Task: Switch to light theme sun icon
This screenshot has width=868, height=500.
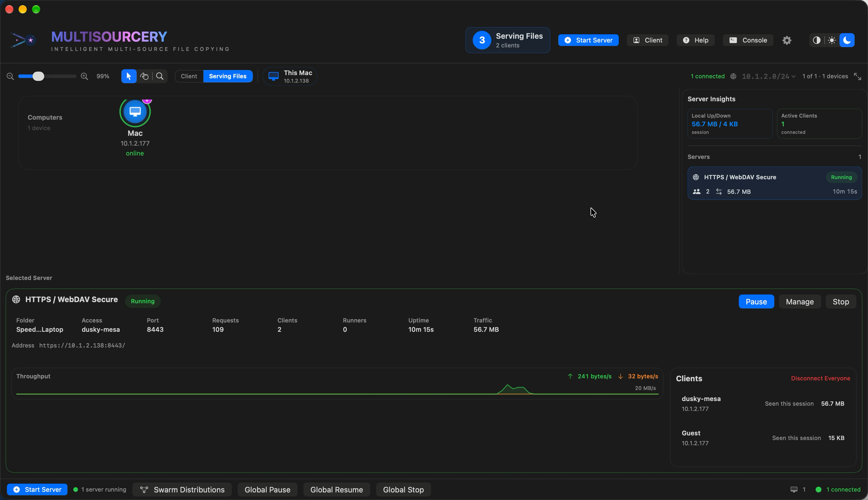Action: 832,40
